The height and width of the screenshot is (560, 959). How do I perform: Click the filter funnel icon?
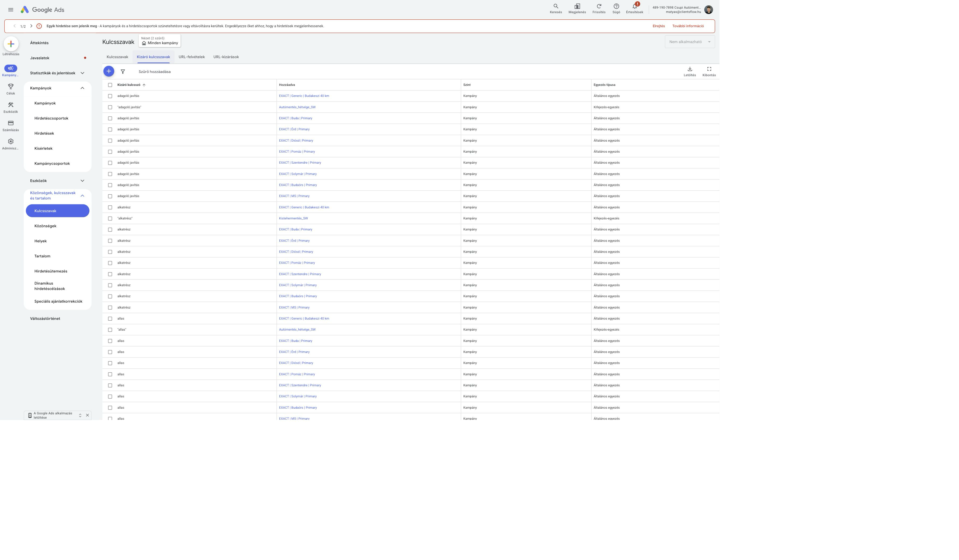pyautogui.click(x=123, y=72)
